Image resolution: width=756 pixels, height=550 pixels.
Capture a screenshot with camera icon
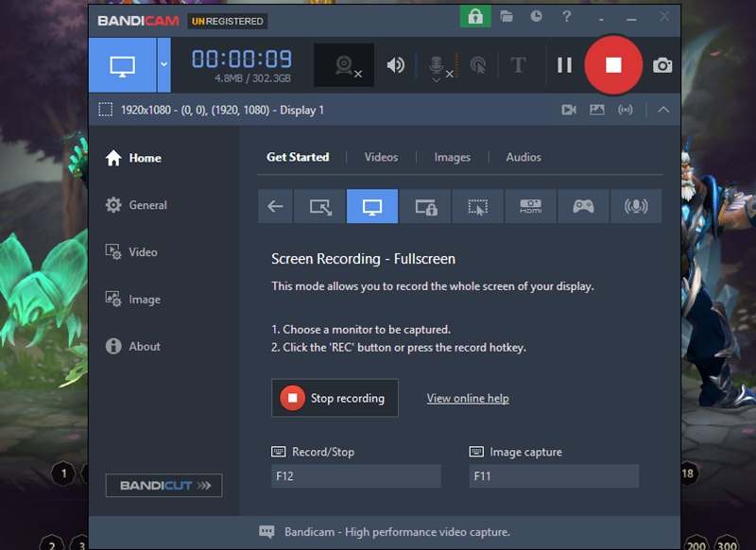[x=662, y=65]
